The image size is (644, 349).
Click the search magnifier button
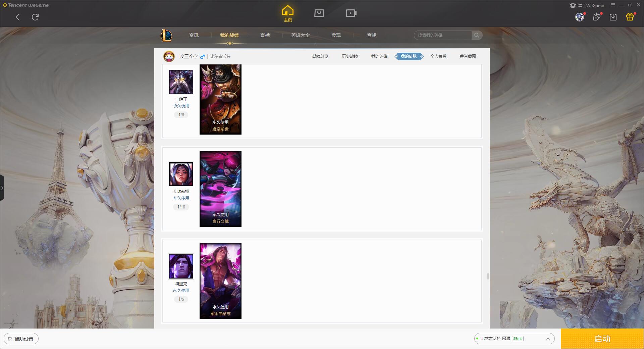coord(477,35)
